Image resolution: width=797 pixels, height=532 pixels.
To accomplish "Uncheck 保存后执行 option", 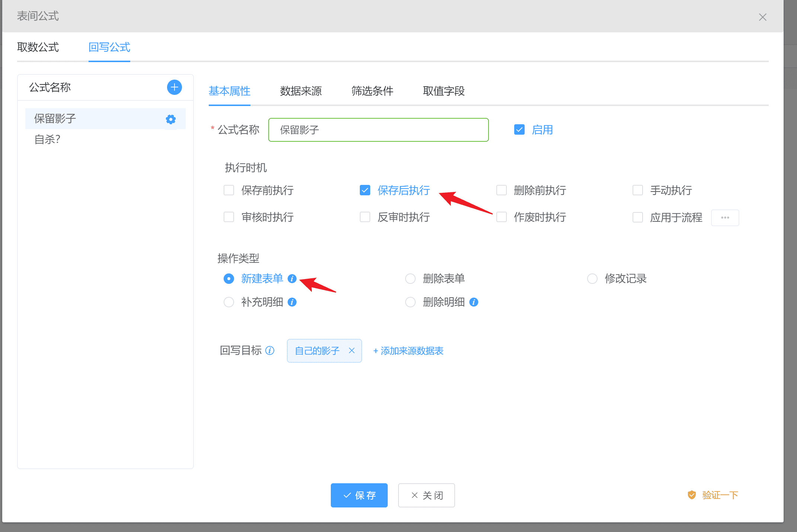I will (x=365, y=190).
